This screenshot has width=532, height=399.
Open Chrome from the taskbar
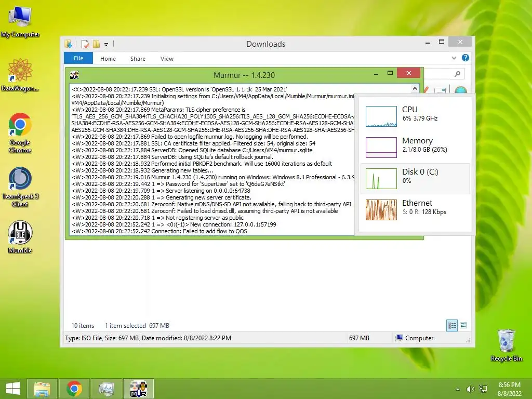(74, 389)
